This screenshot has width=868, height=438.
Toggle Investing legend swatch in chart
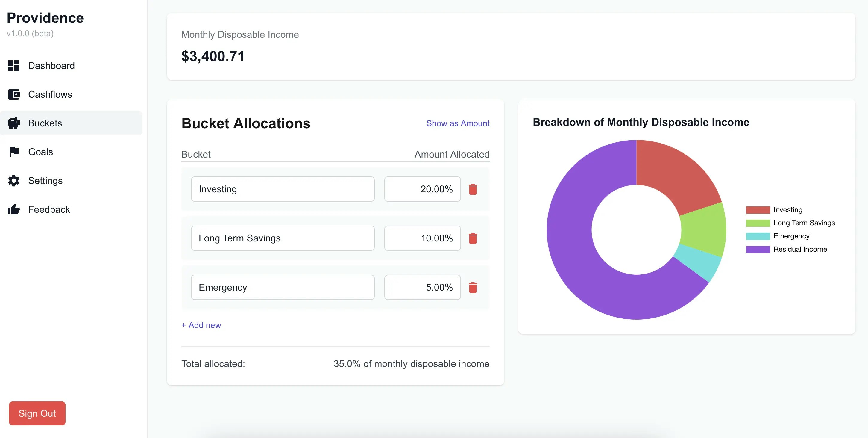[x=758, y=210]
